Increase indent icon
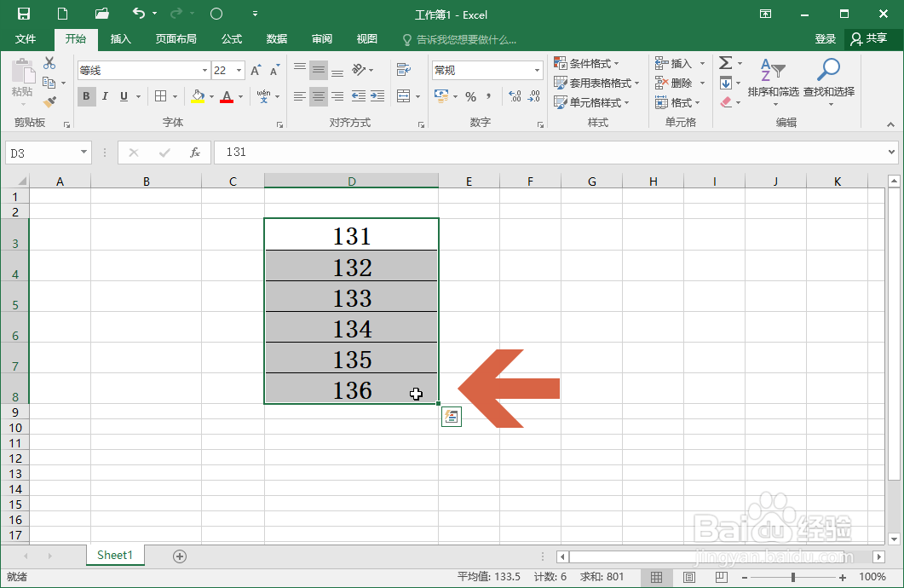Screen dimensions: 904x588 pos(377,96)
